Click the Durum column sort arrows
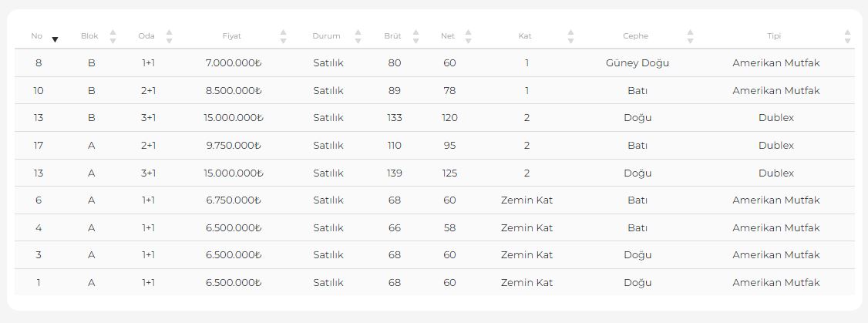The image size is (868, 323). point(358,36)
